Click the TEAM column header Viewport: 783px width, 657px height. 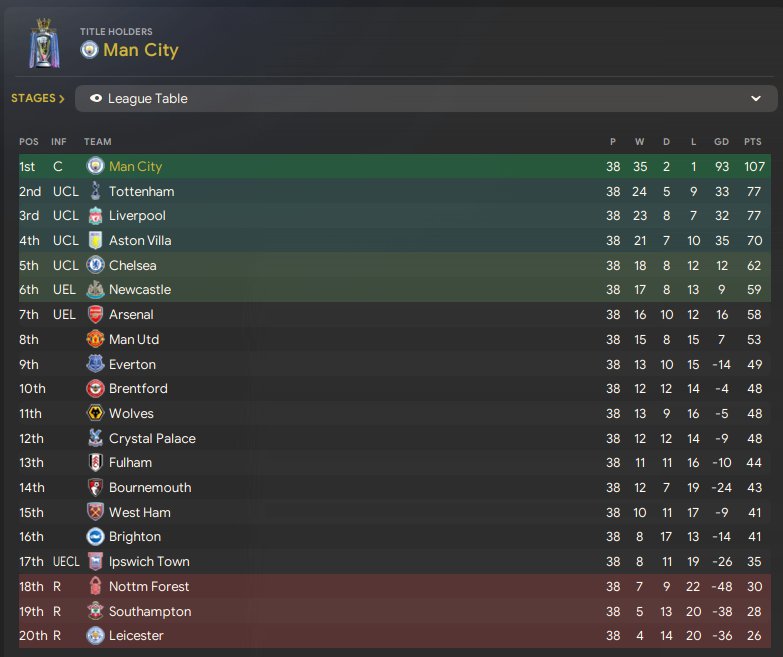(x=98, y=142)
